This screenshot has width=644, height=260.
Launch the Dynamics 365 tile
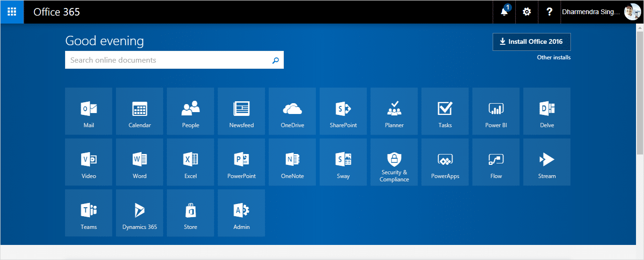(140, 213)
